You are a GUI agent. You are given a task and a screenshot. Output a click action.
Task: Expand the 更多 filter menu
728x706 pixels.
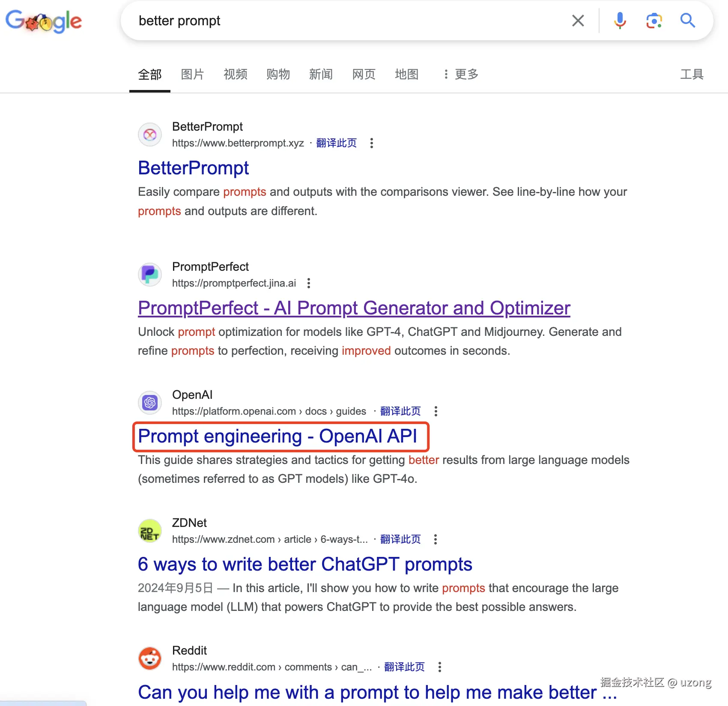[x=461, y=75]
